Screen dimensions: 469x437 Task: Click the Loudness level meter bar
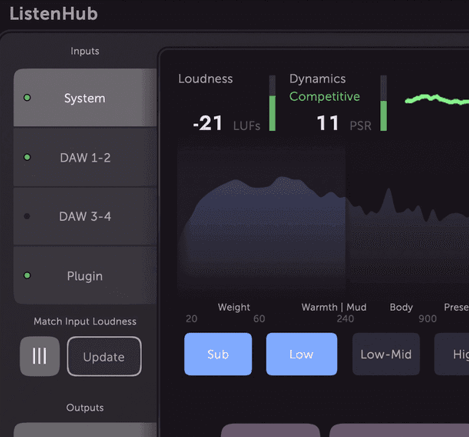[272, 103]
